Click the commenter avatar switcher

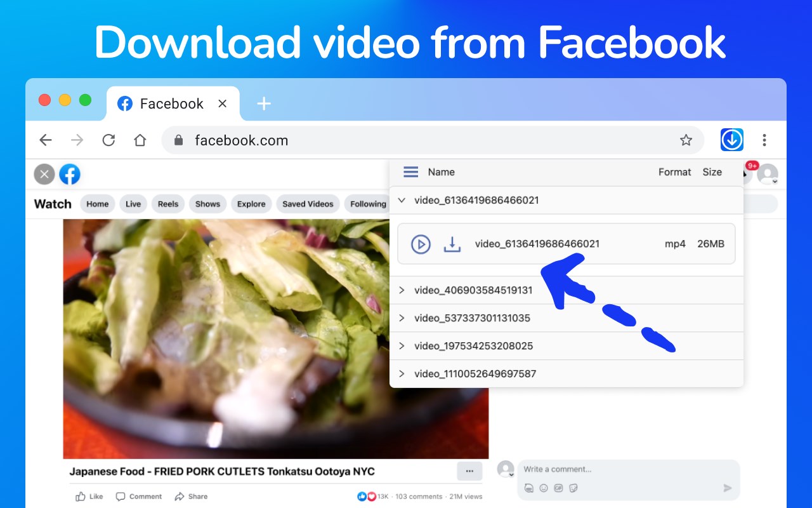(506, 469)
